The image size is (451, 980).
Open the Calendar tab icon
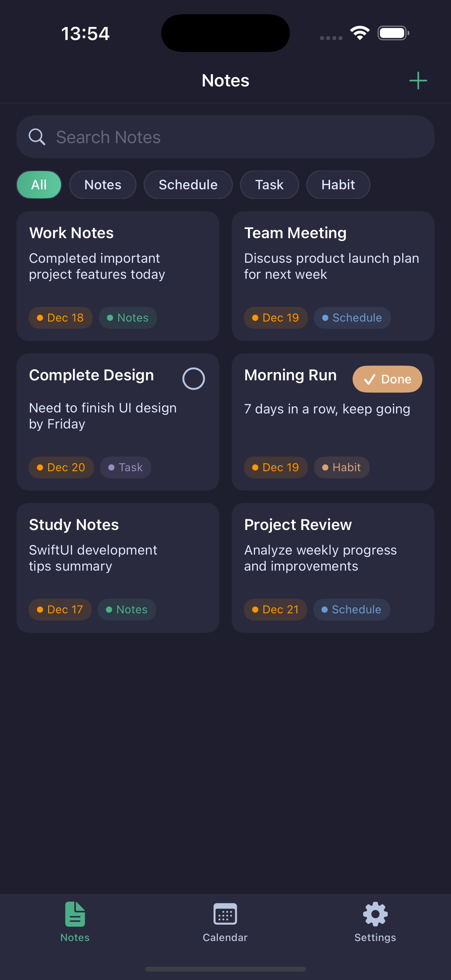(x=225, y=914)
